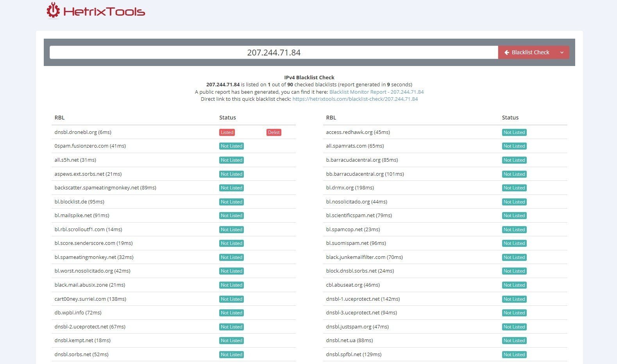Click dnsbl-1.uceprotect.net (142ms) entry
The image size is (617, 364).
(363, 299)
